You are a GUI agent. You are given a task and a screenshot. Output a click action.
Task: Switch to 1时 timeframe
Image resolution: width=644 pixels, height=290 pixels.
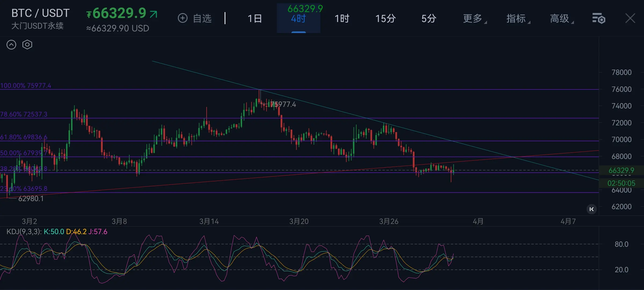click(342, 18)
